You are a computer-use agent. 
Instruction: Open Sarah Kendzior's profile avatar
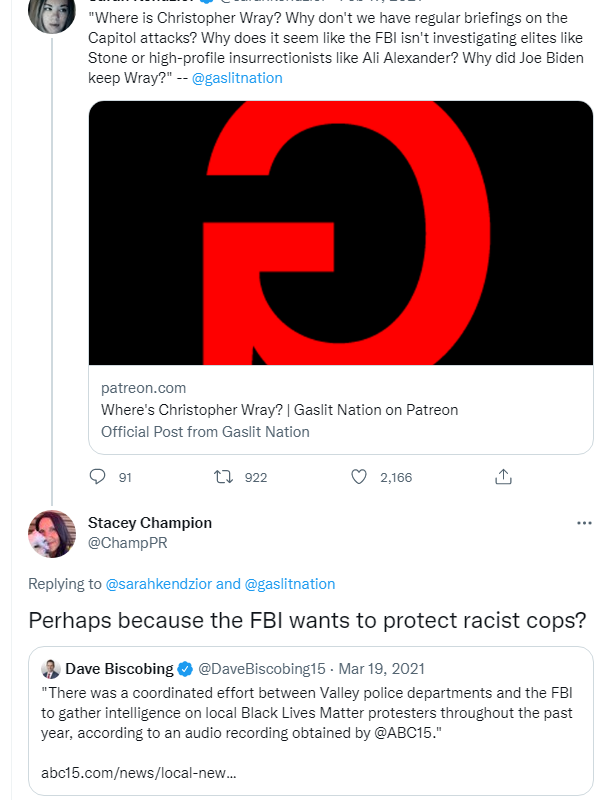(52, 15)
